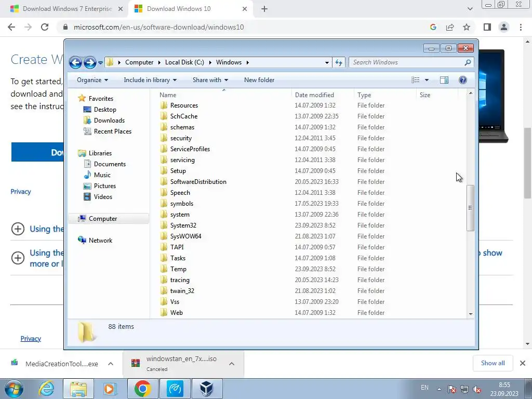This screenshot has height=399, width=532.
Task: Open Recent Places in Favorites
Action: [112, 131]
